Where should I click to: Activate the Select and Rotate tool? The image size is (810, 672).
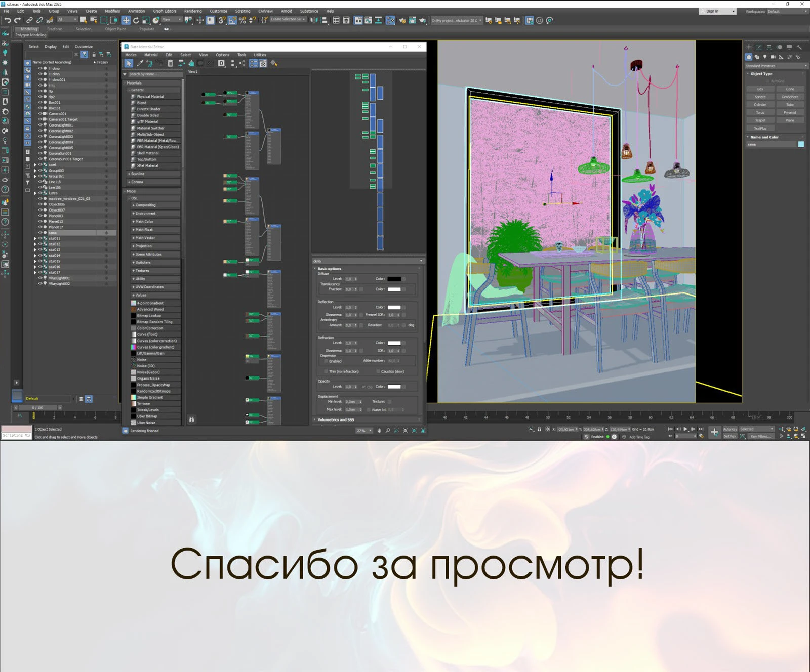click(136, 20)
